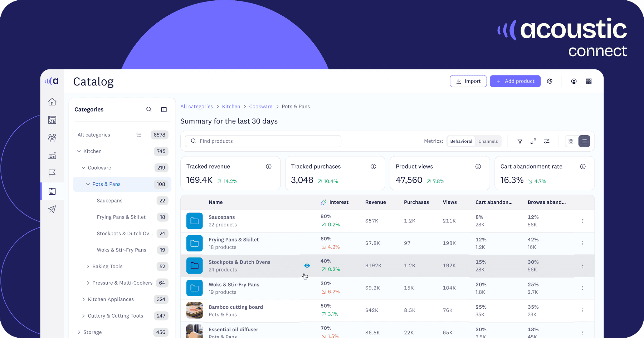Select All categories in the tree

pos(94,135)
